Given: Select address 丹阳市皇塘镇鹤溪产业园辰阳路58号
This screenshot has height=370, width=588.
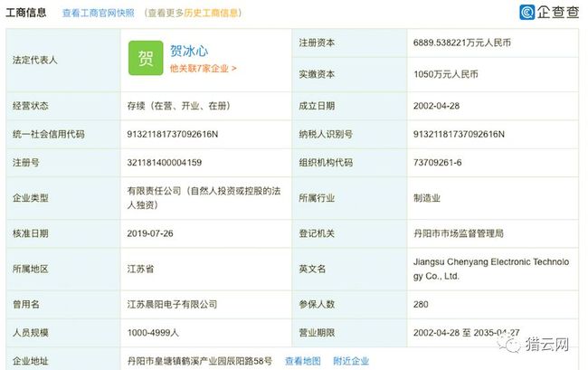Looking at the screenshot, I should point(200,361).
